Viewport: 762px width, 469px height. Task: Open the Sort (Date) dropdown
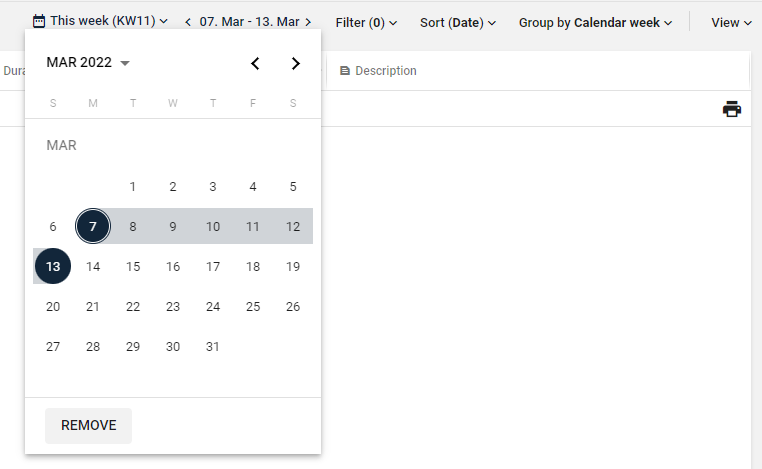[457, 21]
